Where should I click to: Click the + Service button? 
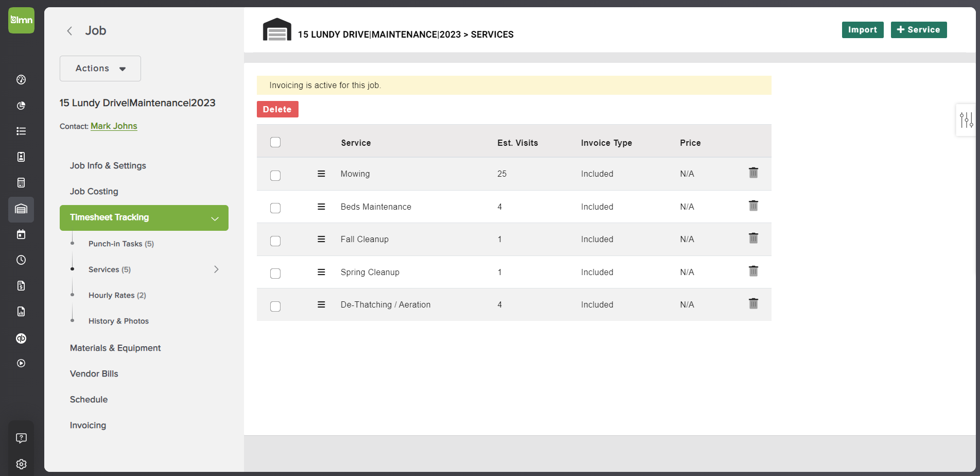pyautogui.click(x=919, y=30)
